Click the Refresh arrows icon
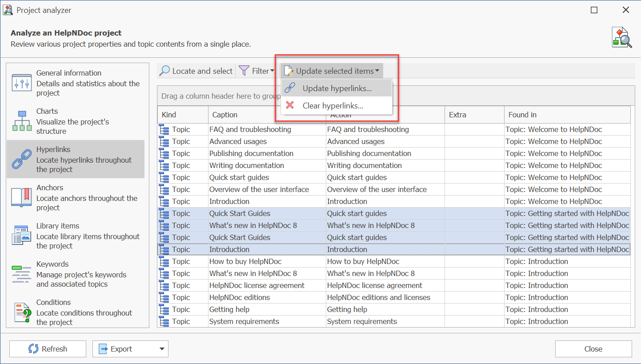The width and height of the screenshot is (641, 364). [x=33, y=349]
